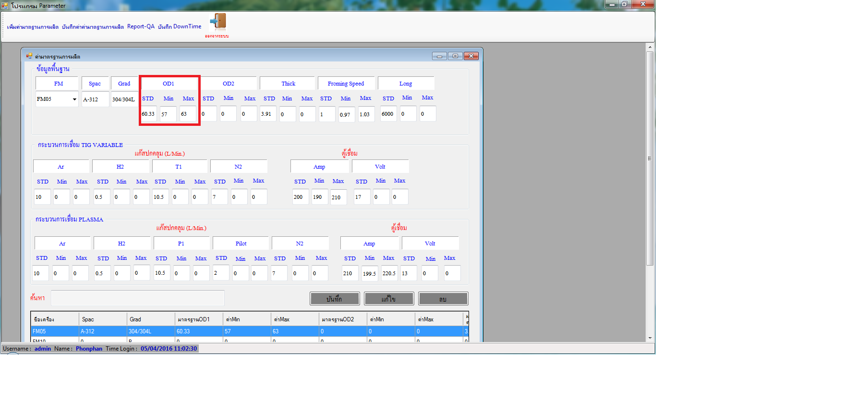Select the OD1 STD field 60.33

148,114
